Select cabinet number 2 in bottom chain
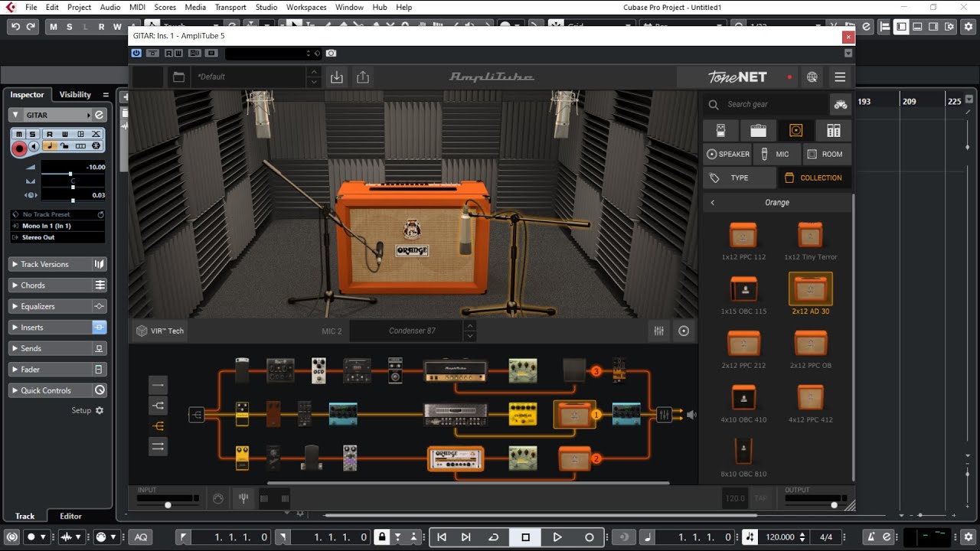The height and width of the screenshot is (551, 980). coord(574,458)
